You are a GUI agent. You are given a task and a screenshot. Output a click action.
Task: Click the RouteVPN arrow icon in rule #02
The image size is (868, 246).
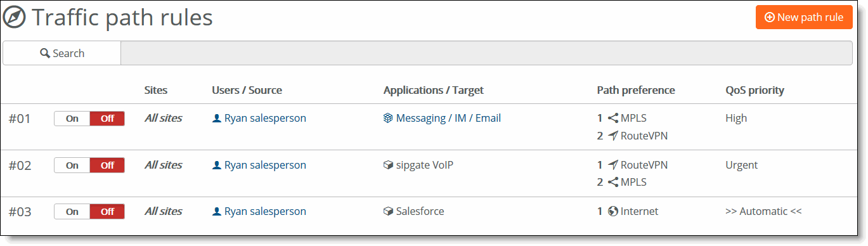[x=612, y=165]
